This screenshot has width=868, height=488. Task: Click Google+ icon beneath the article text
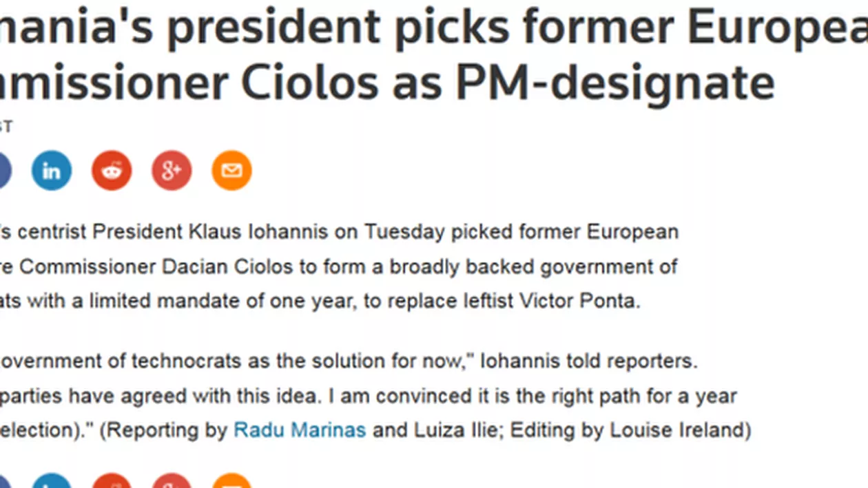tap(172, 482)
